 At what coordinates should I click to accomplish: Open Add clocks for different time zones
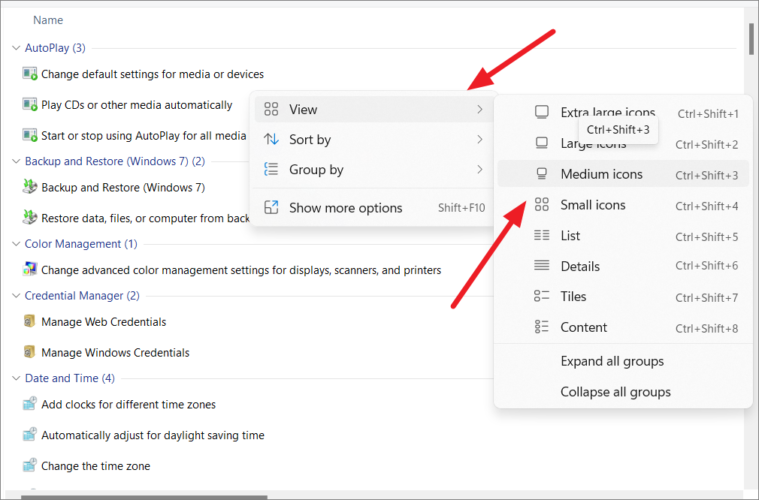pos(128,404)
